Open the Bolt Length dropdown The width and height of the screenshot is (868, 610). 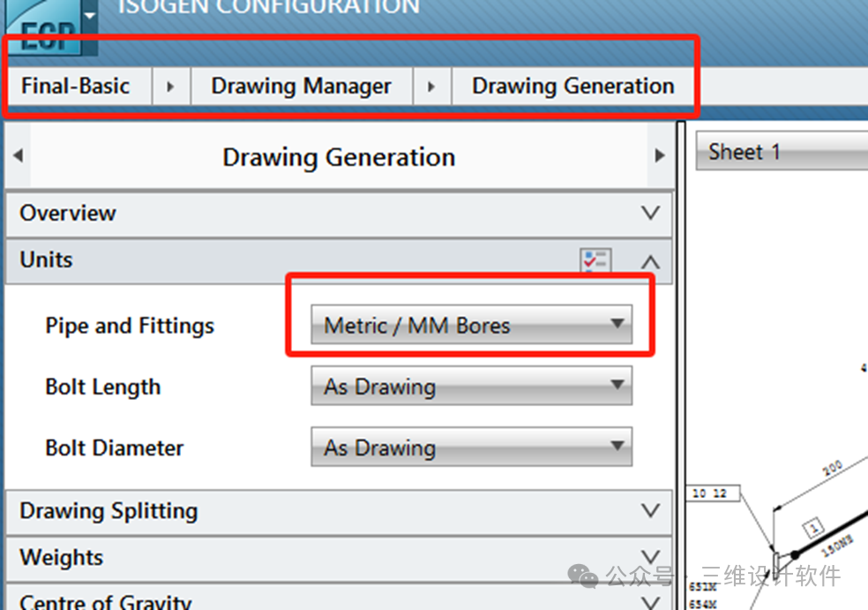472,386
